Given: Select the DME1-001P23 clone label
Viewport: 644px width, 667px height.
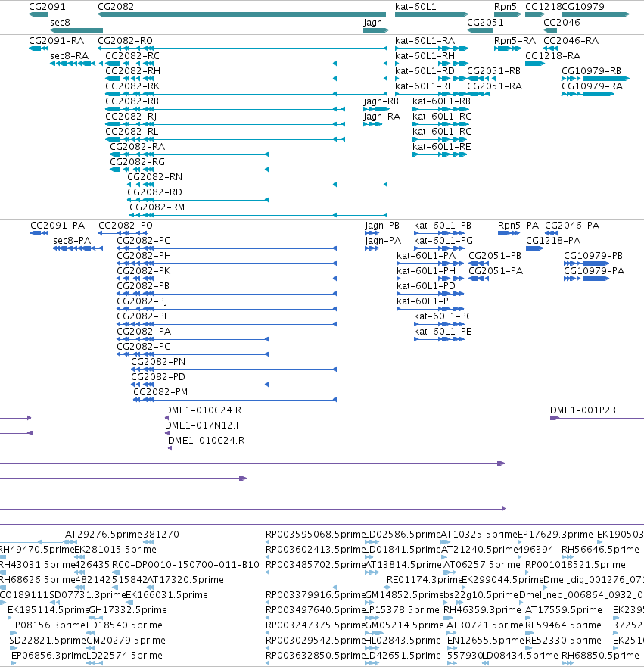Looking at the screenshot, I should [583, 410].
